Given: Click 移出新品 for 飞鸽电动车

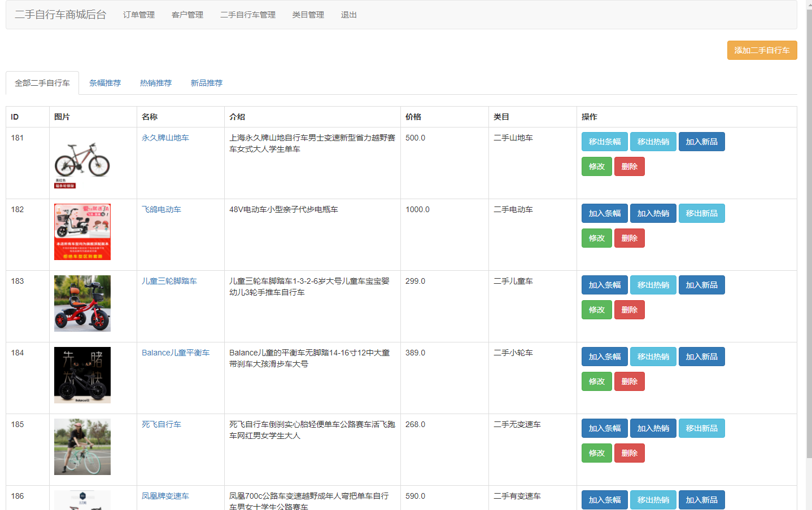Looking at the screenshot, I should click(x=701, y=213).
